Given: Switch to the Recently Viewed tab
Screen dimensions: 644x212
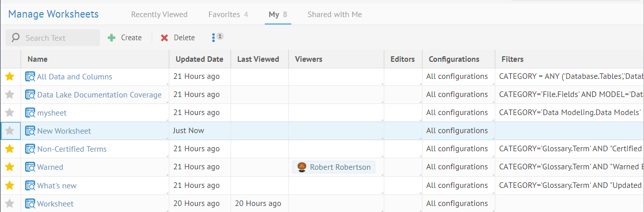Looking at the screenshot, I should click(x=159, y=15).
